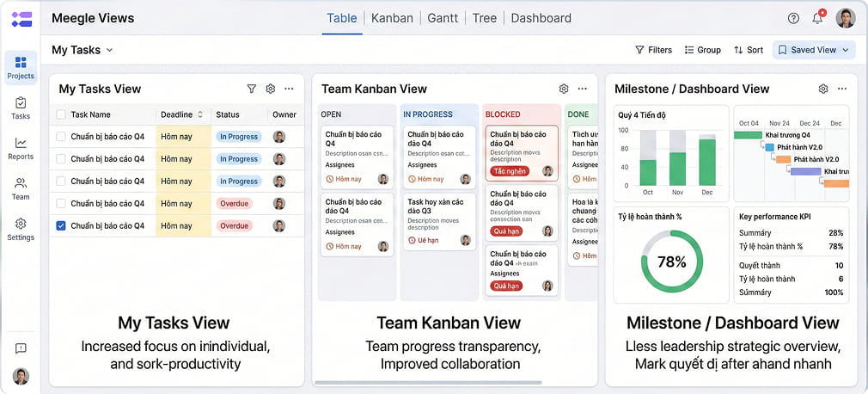868x394 pixels.
Task: Toggle the select-all checkbox in table header
Action: (x=61, y=114)
